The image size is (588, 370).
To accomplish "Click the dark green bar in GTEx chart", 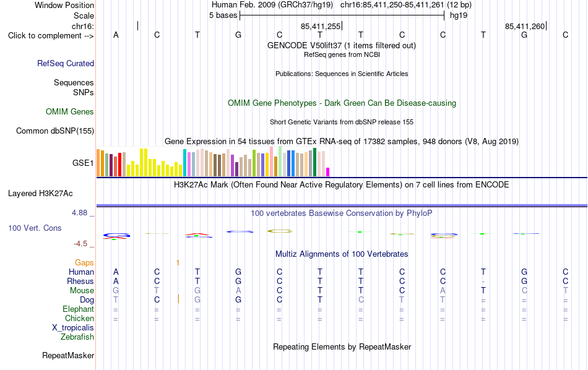I will [314, 162].
